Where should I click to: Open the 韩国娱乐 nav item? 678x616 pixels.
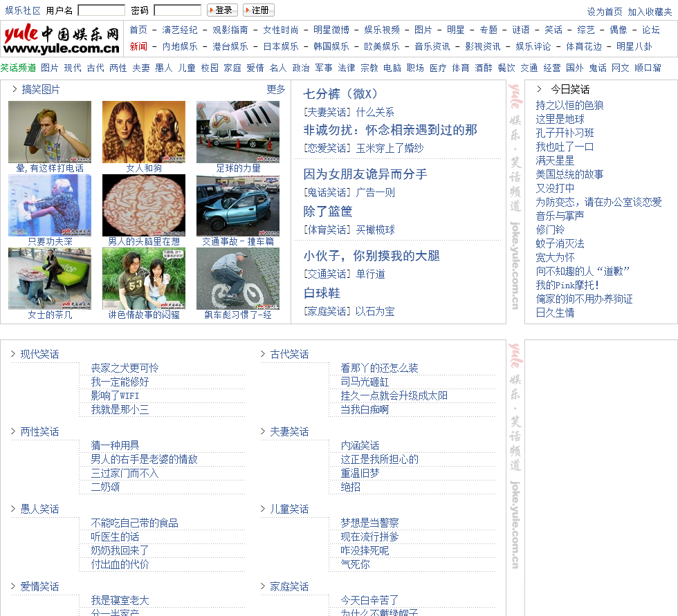point(331,46)
